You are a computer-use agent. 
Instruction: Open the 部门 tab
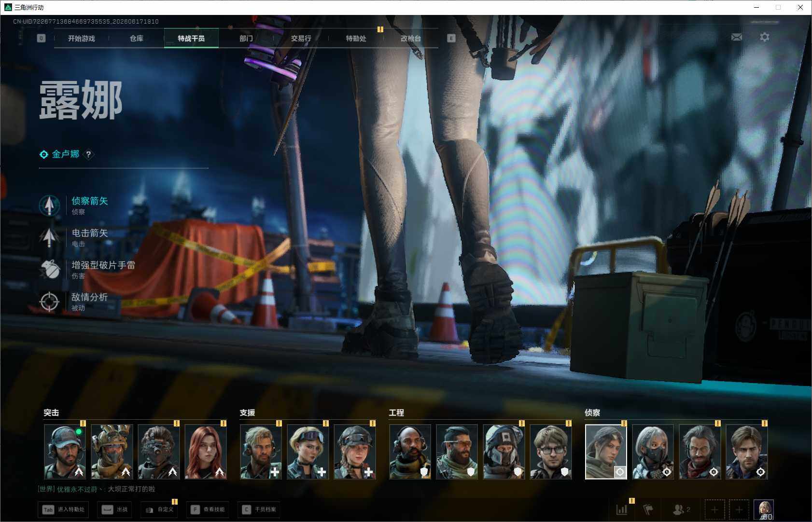pyautogui.click(x=246, y=38)
